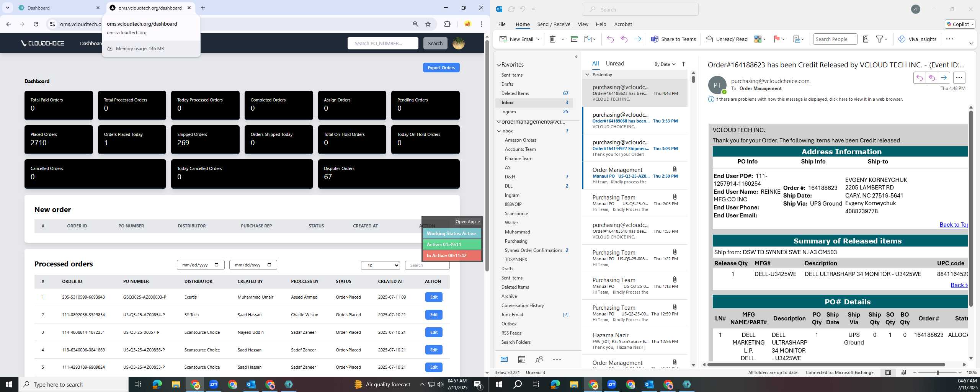Image resolution: width=980 pixels, height=392 pixels.
Task: Collapse the ordermanagement mailbox tree
Action: click(x=499, y=122)
